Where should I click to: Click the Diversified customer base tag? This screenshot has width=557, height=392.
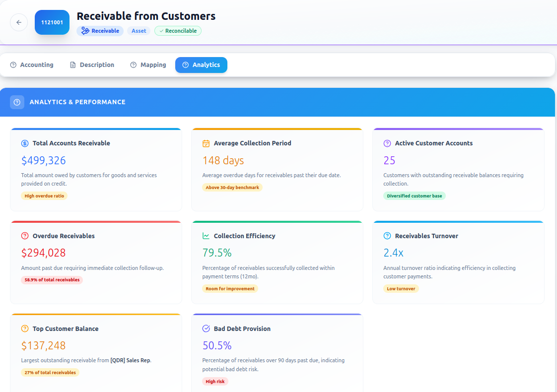pos(415,196)
